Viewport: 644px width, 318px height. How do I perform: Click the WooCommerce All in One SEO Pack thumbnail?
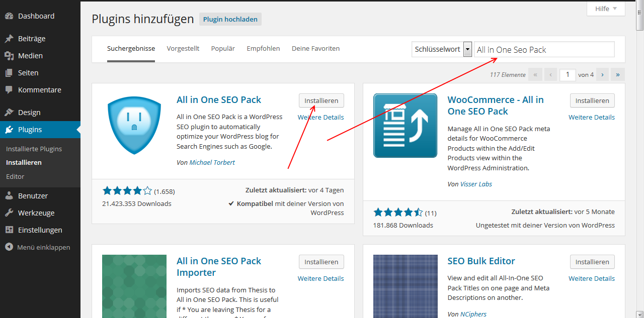[405, 126]
